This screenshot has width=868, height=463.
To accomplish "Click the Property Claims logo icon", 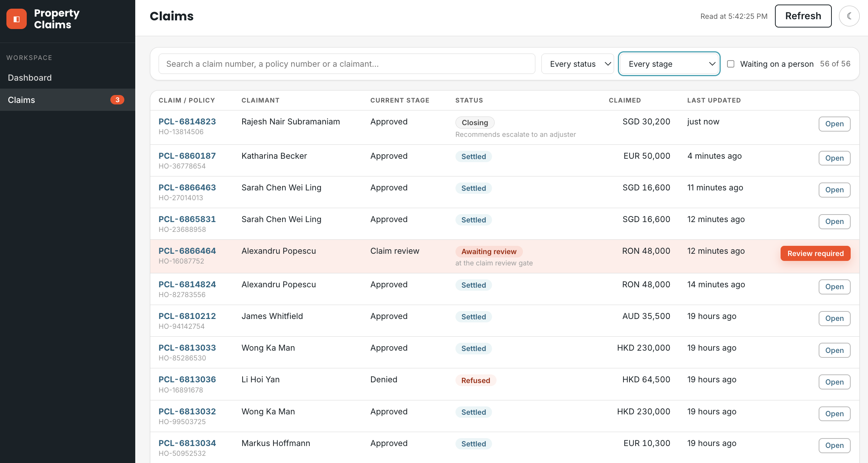I will (x=17, y=19).
